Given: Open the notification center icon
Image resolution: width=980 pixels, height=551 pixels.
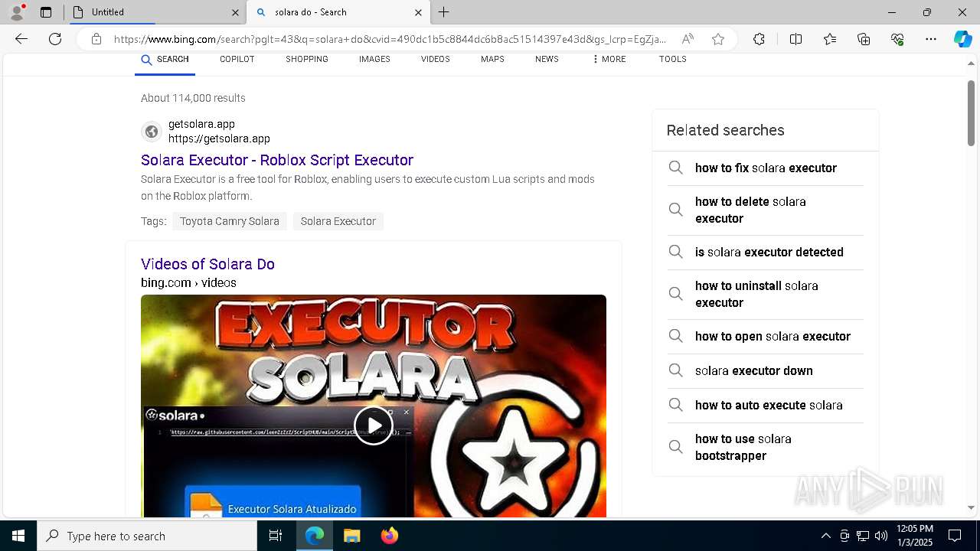Looking at the screenshot, I should 955,536.
